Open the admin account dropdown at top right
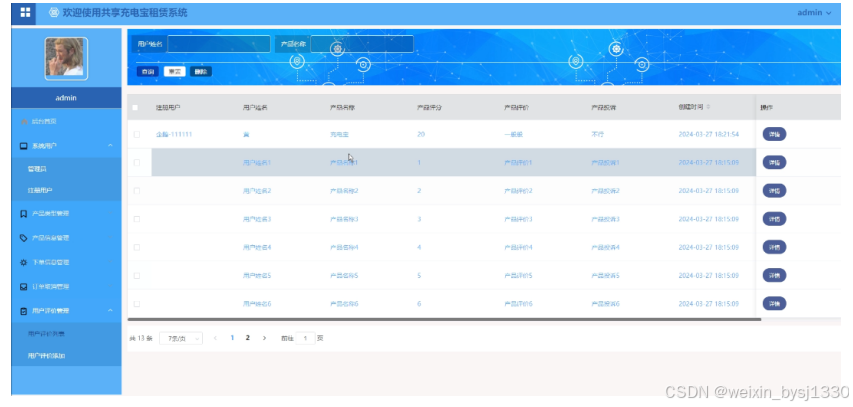Screen dimensions: 853x407 pyautogui.click(x=814, y=13)
